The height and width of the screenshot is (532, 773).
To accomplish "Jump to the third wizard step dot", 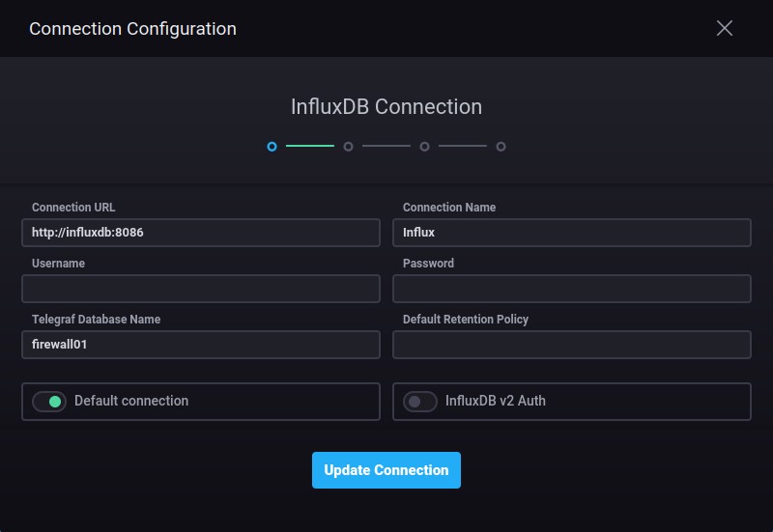I will coord(424,147).
